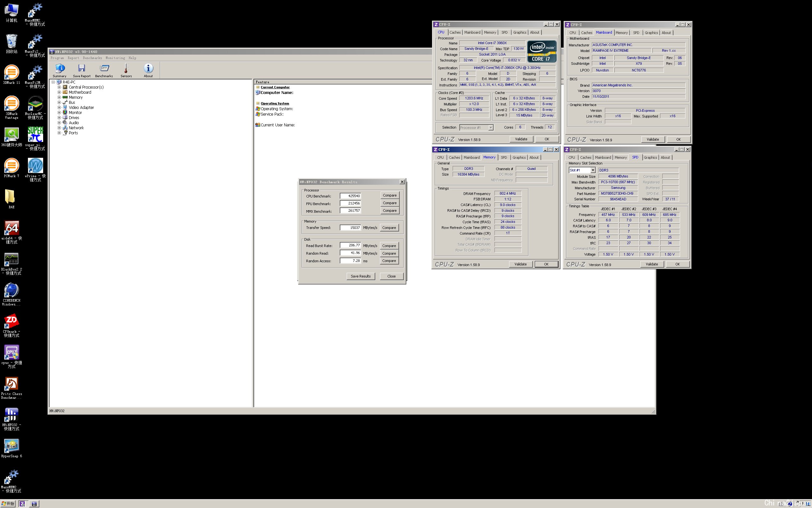Collapse the R4E-PC root tree node

(53, 82)
